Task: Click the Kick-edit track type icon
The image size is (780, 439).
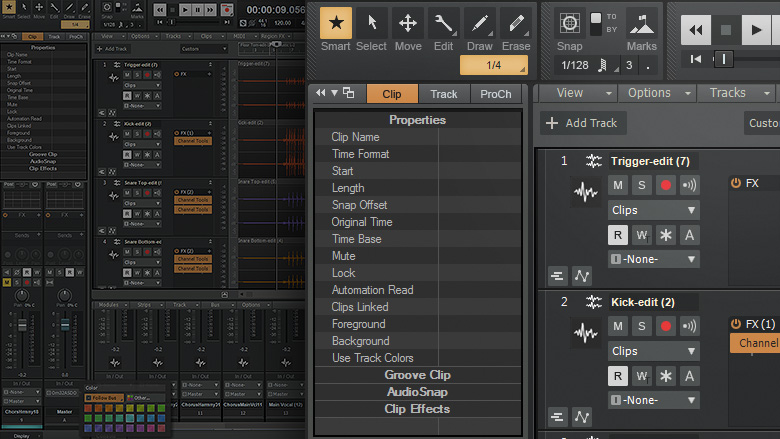Action: coord(593,302)
